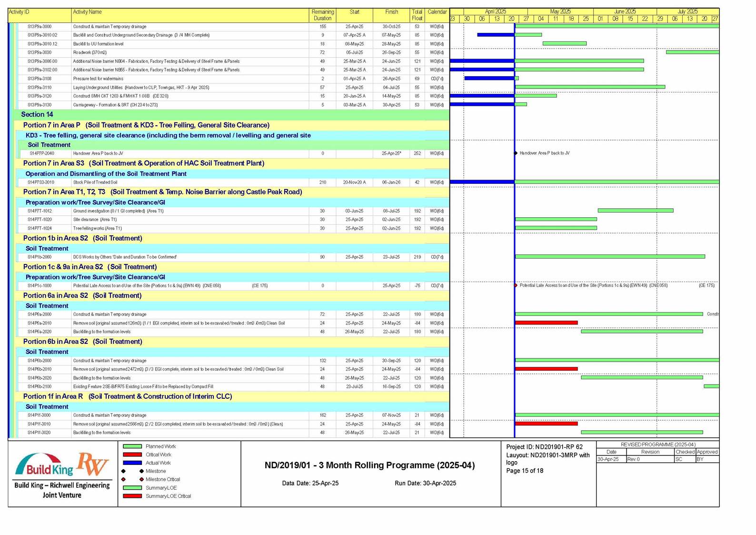This screenshot has width=756, height=535.
Task: Click the Handover Area P milestone diamond in chart
Action: pyautogui.click(x=516, y=153)
